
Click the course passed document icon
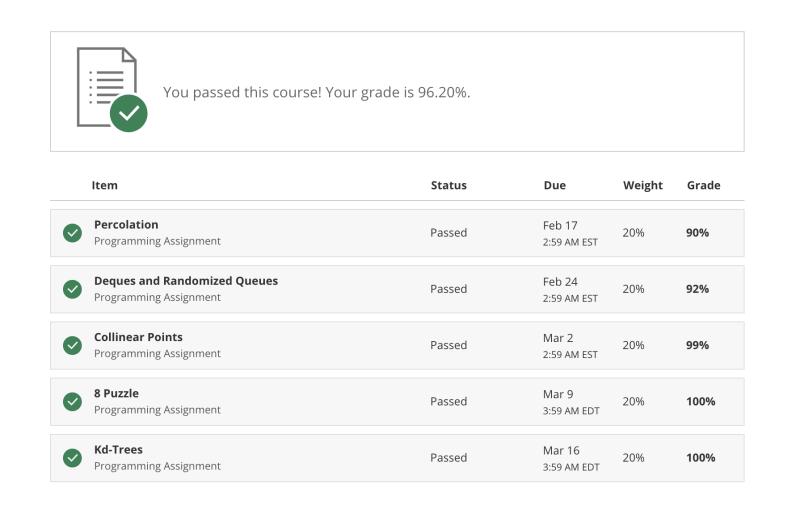[x=112, y=89]
